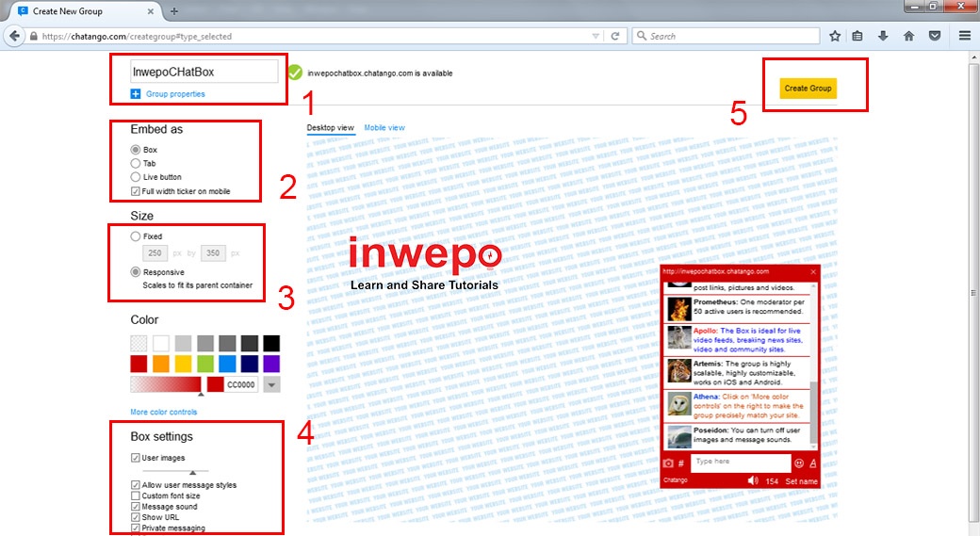The image size is (980, 536).
Task: Click Poseidon's wave avatar in chat
Action: tap(679, 436)
